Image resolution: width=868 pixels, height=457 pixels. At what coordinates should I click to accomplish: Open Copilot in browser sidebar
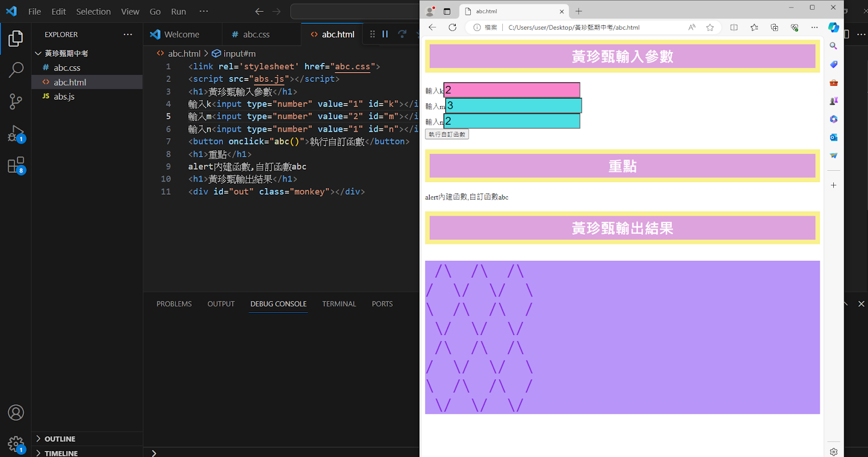click(834, 28)
